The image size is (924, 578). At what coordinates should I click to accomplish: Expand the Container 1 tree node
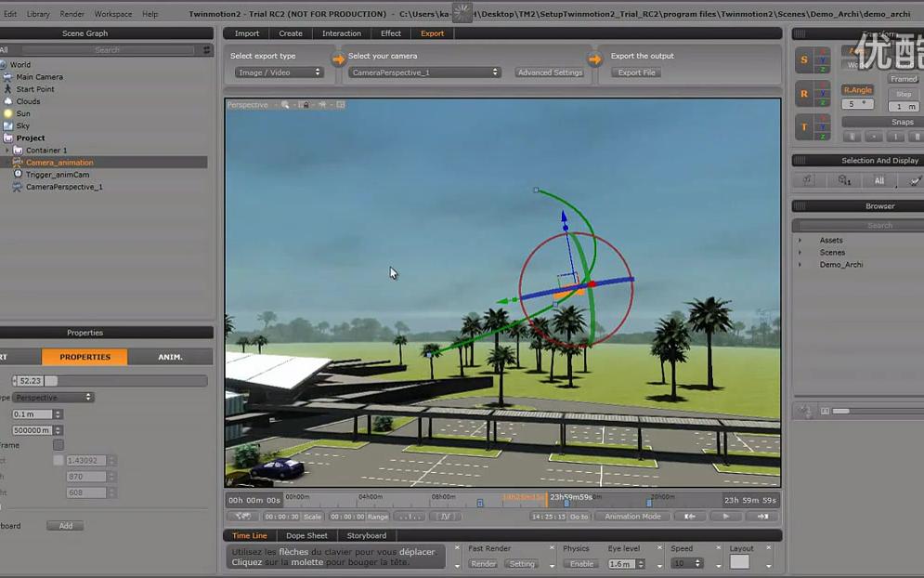[7, 150]
